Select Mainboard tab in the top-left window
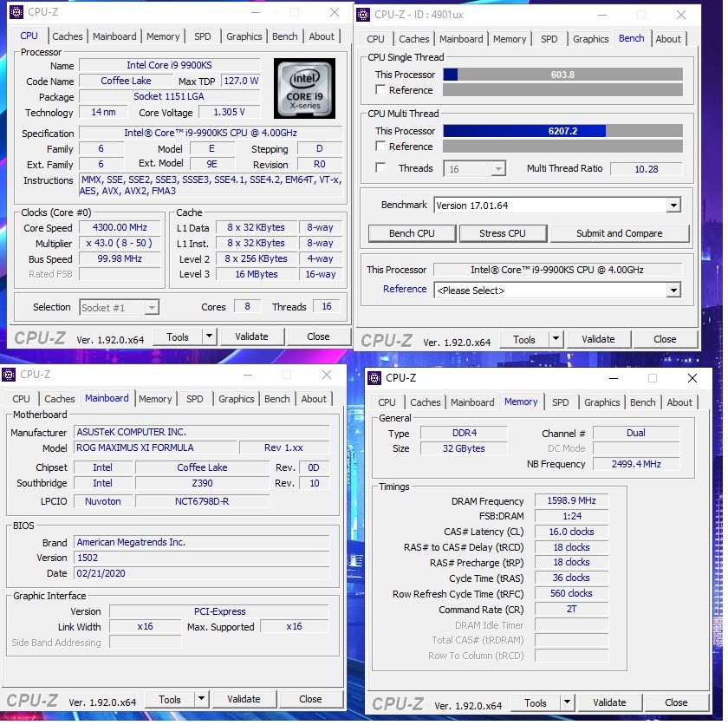Image resolution: width=728 pixels, height=725 pixels. [x=114, y=36]
